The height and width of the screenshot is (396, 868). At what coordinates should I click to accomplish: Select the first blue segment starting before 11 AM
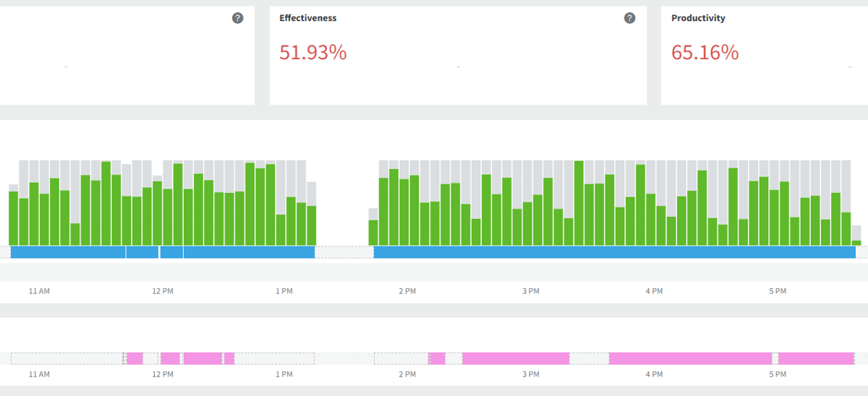point(68,252)
